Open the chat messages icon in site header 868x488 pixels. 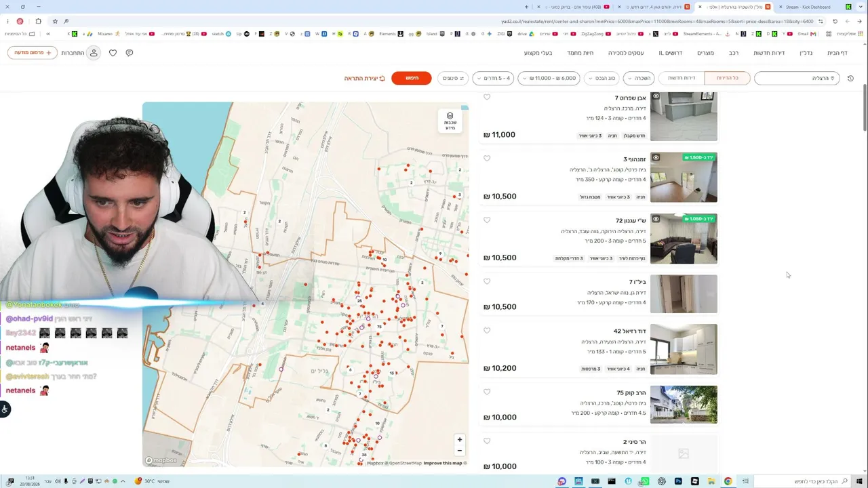click(x=130, y=53)
